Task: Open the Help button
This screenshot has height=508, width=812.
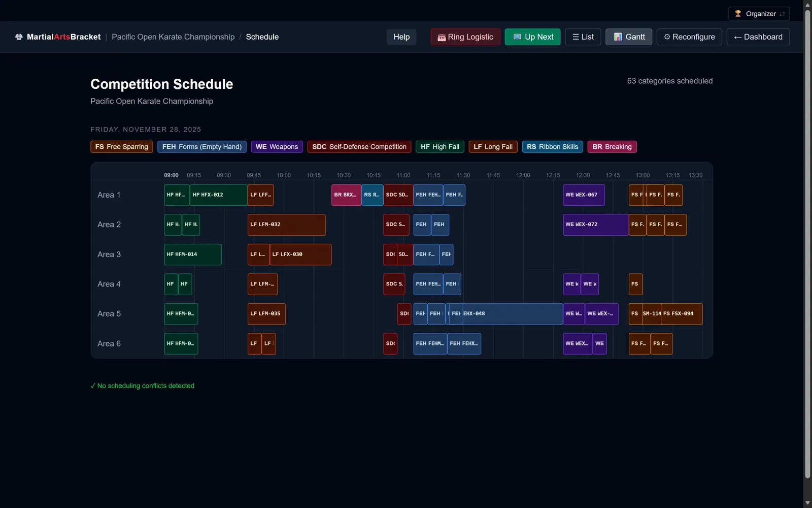Action: (x=401, y=37)
